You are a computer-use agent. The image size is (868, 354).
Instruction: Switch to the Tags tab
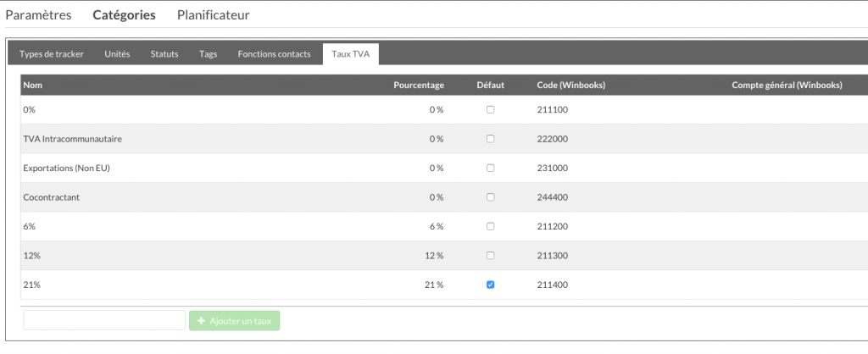209,54
